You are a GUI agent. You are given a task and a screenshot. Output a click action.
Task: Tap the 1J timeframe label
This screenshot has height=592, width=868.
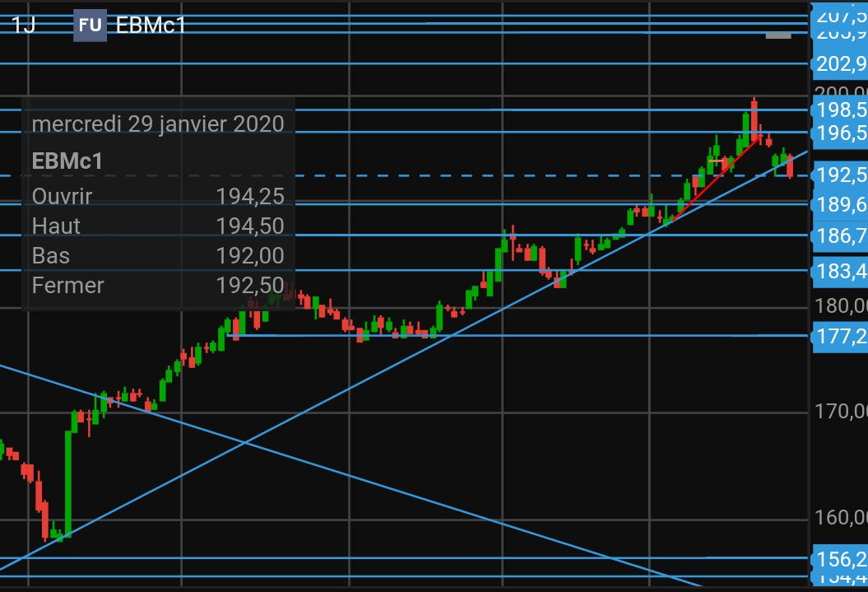[x=23, y=25]
